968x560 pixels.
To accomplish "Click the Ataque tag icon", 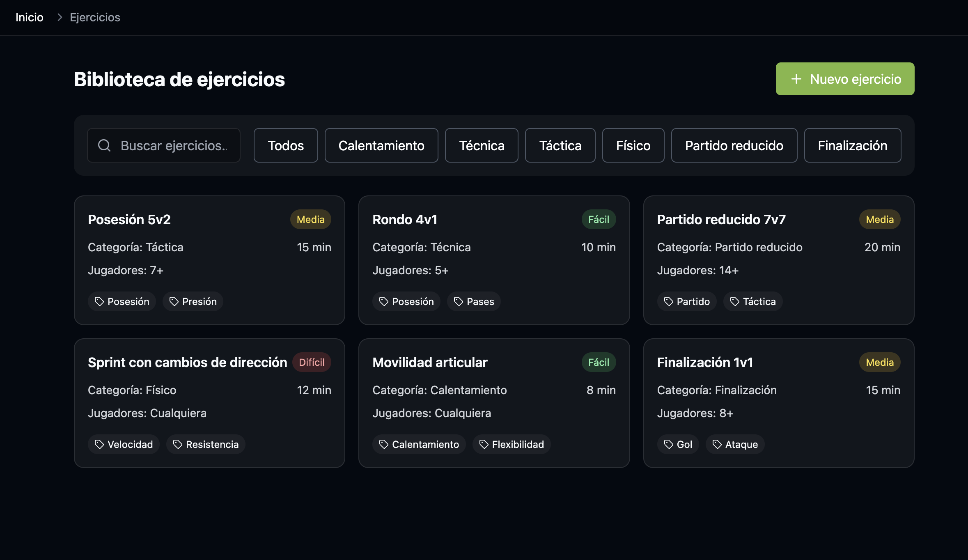I will point(717,444).
